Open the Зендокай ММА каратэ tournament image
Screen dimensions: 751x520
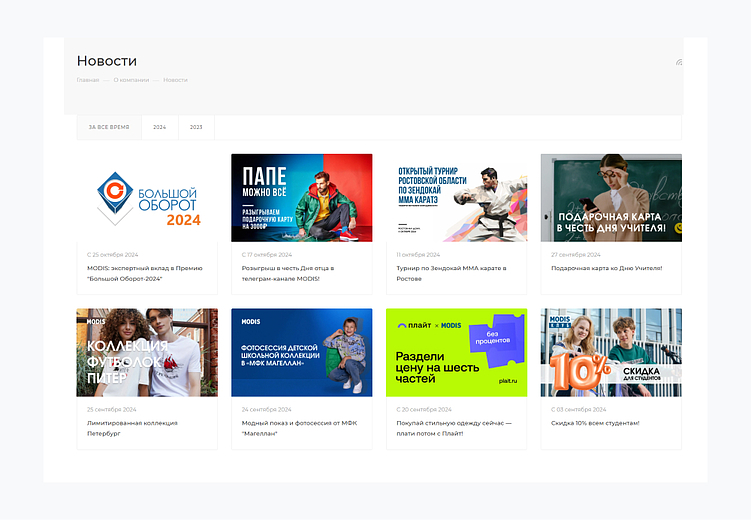click(456, 198)
